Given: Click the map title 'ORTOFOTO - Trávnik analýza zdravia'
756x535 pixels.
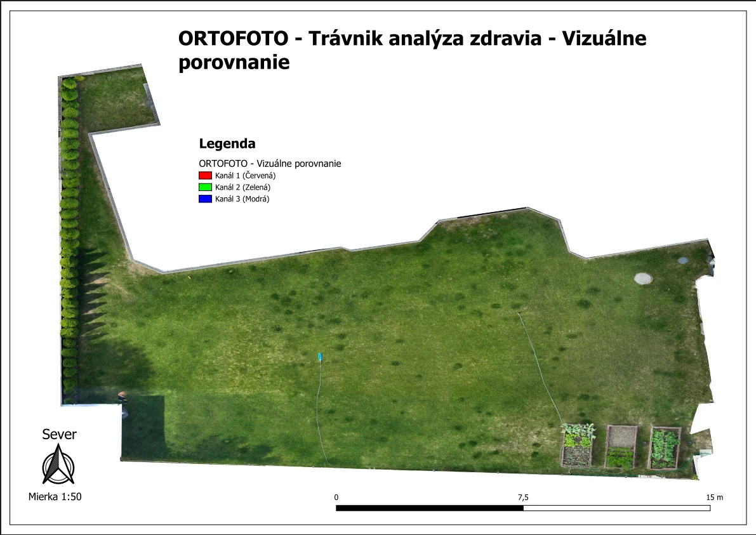Looking at the screenshot, I should point(360,37).
